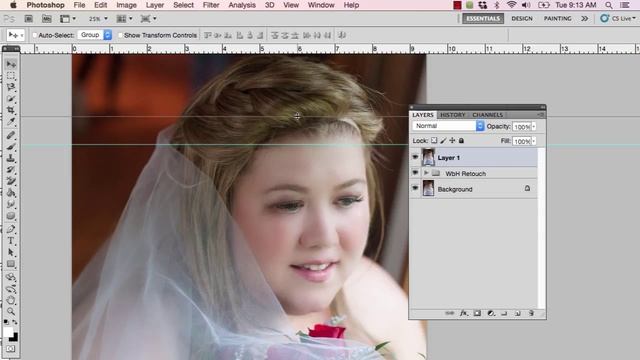This screenshot has height=360, width=640.
Task: Open the Select menu
Action: click(x=183, y=5)
